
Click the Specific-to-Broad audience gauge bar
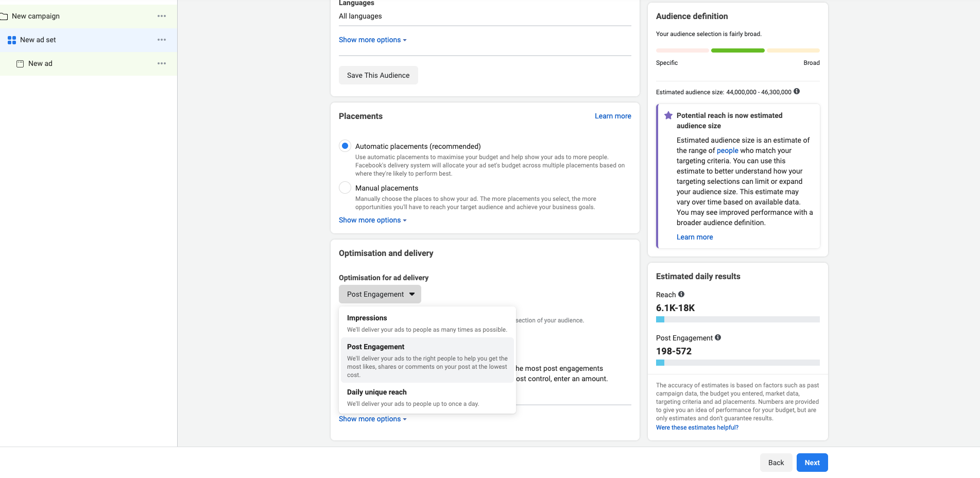[737, 50]
